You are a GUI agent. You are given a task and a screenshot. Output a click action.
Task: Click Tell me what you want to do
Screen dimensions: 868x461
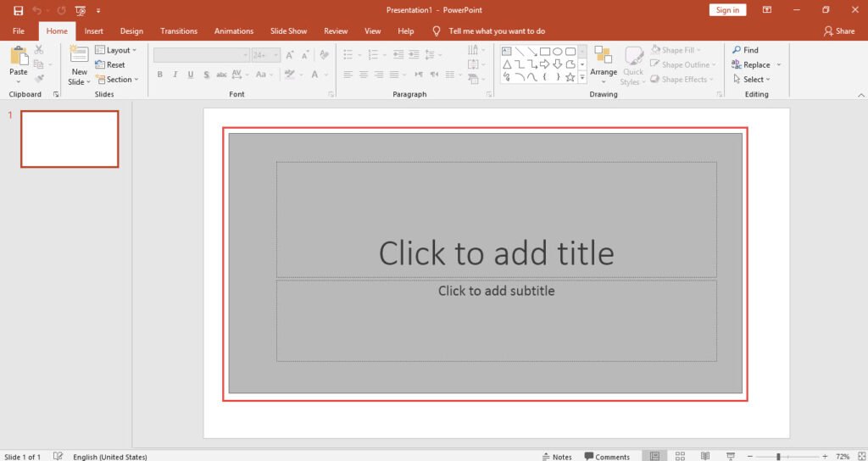tap(497, 31)
